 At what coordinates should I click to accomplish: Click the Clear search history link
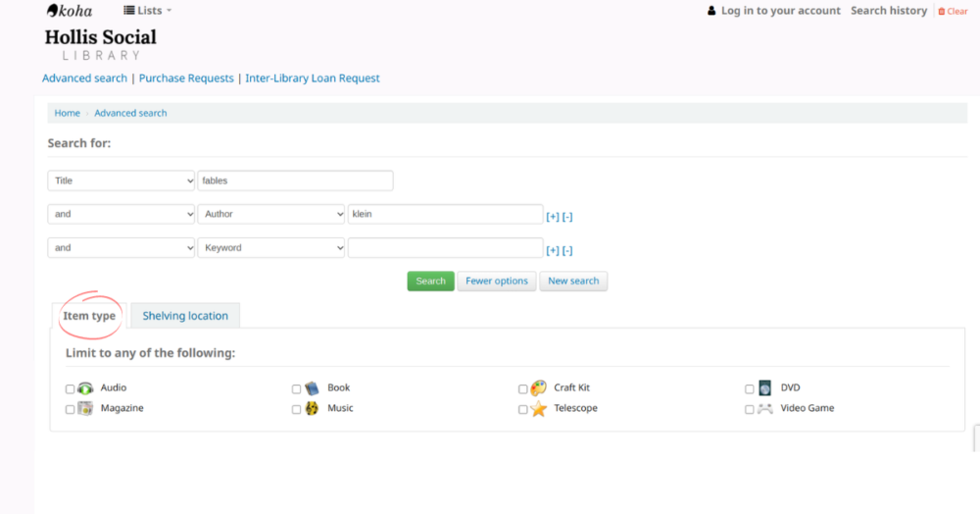point(953,11)
